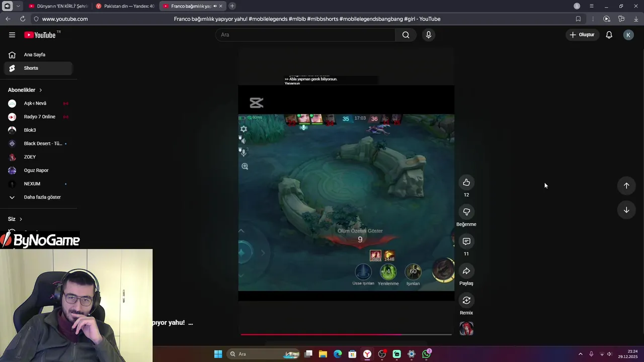Open Black Desert channel subscription
The image size is (644, 362).
38,143
